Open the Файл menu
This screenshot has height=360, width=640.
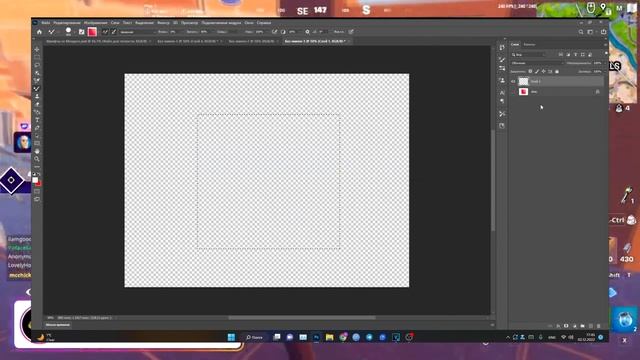[x=46, y=23]
